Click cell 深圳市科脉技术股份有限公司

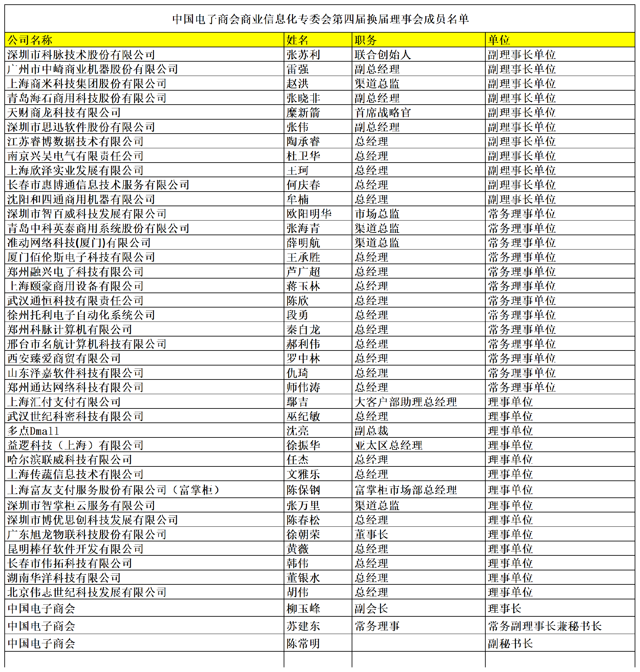[x=144, y=55]
